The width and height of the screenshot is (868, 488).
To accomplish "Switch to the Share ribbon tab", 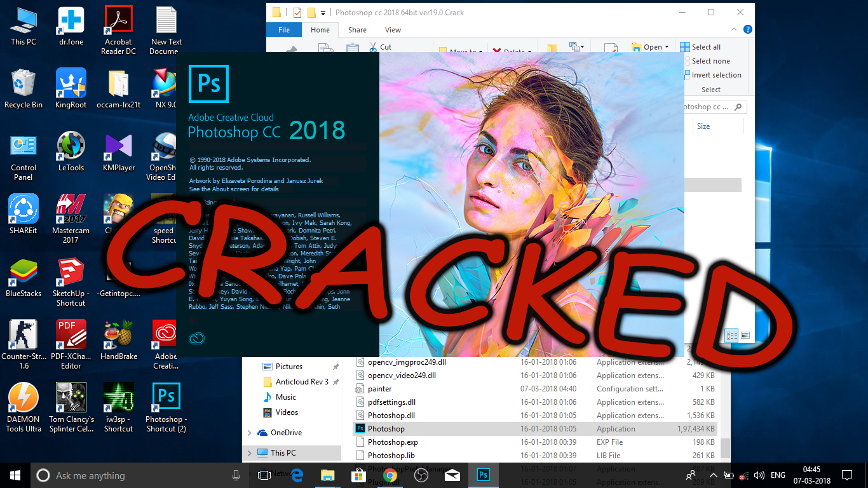I will tap(357, 30).
